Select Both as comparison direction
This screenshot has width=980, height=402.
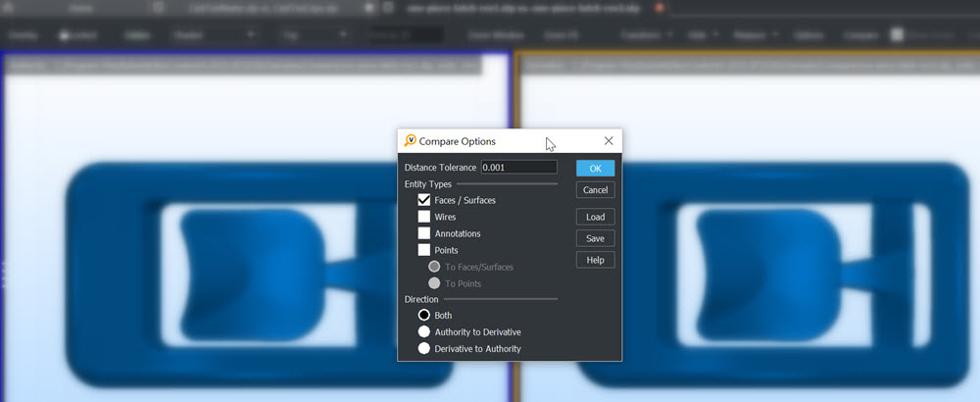(x=424, y=316)
